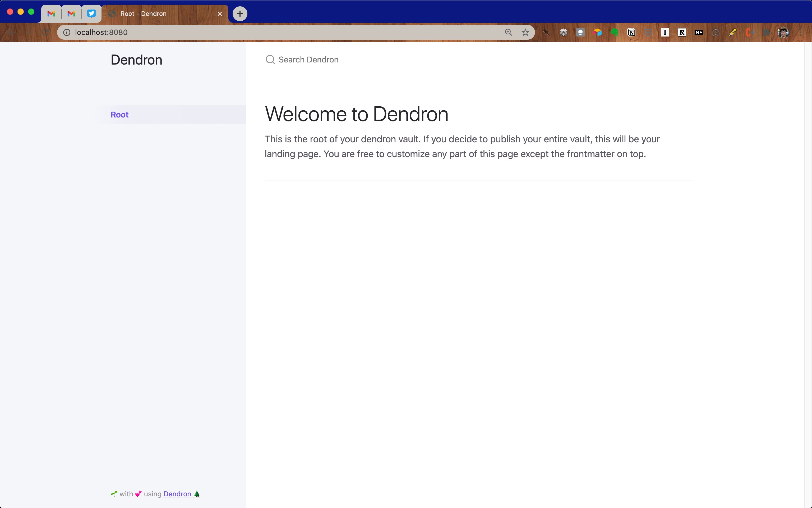Screen dimensions: 812x508
Task: Click the search magnifier icon in Dendron
Action: (270, 60)
